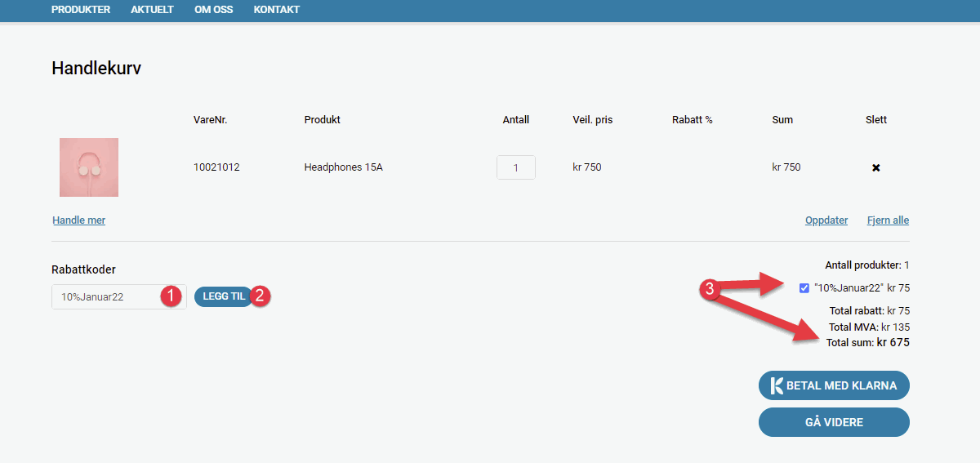Delete Headphones 15A with the X icon
The image size is (980, 463).
(x=876, y=167)
